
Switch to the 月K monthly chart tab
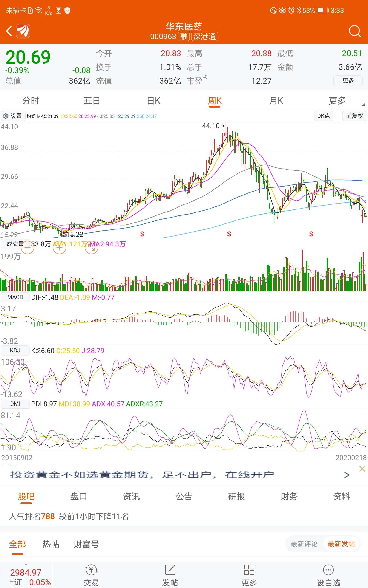coord(276,101)
